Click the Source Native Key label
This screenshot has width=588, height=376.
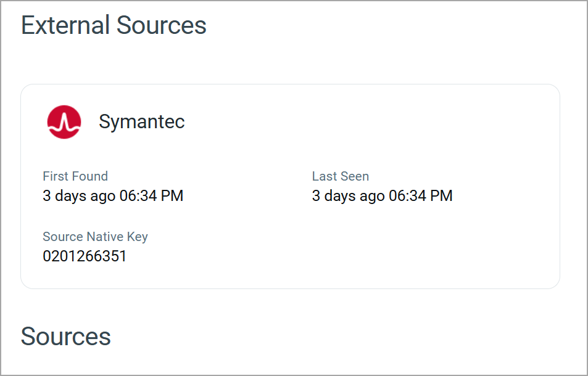95,237
